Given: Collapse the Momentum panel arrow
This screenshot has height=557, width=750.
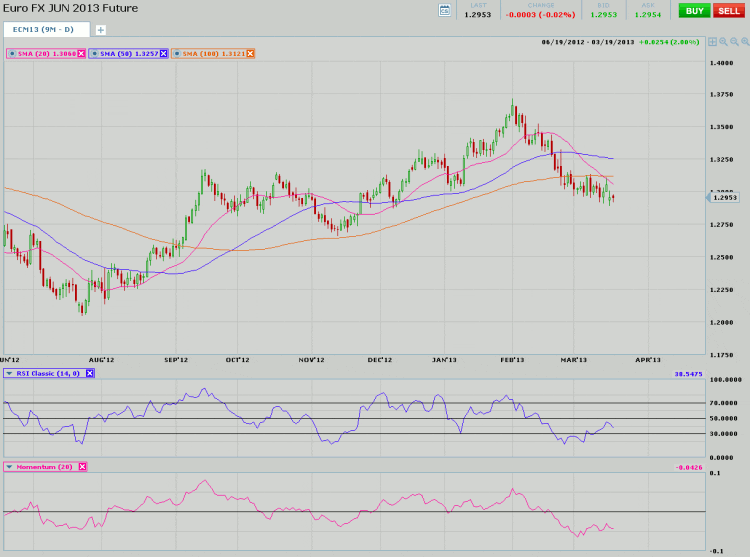Looking at the screenshot, I should pos(10,466).
